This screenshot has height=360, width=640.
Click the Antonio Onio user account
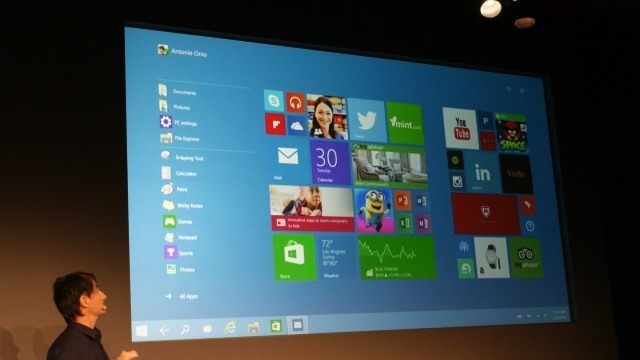click(x=182, y=51)
